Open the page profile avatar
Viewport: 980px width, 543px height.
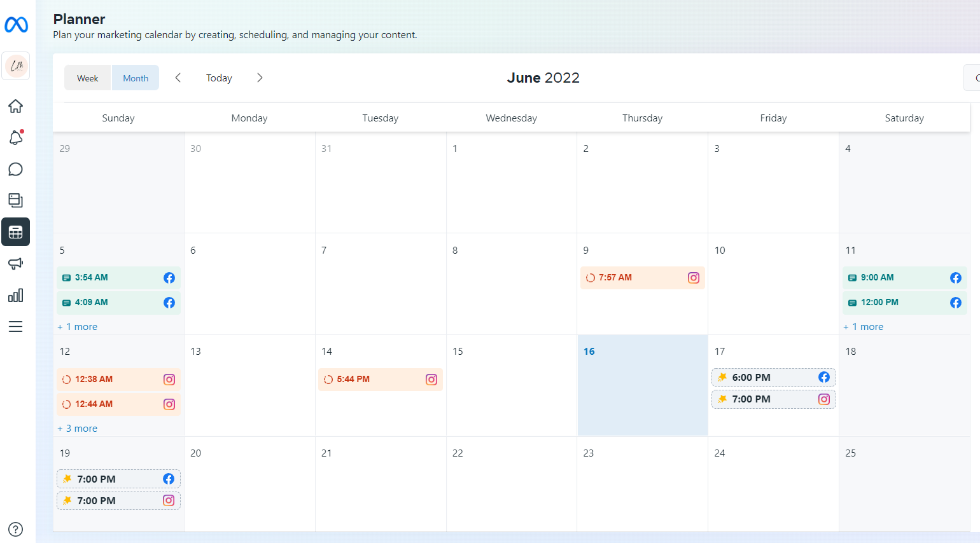[x=16, y=66]
